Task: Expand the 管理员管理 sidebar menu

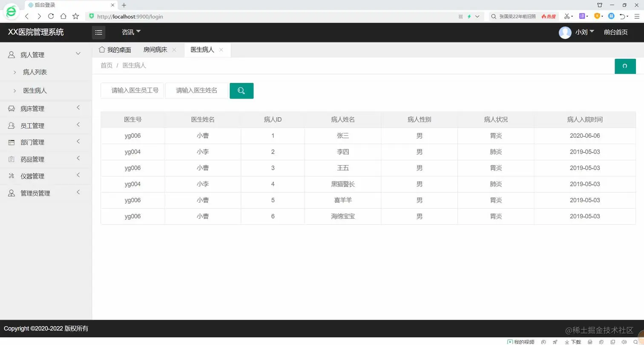Action: (x=46, y=193)
